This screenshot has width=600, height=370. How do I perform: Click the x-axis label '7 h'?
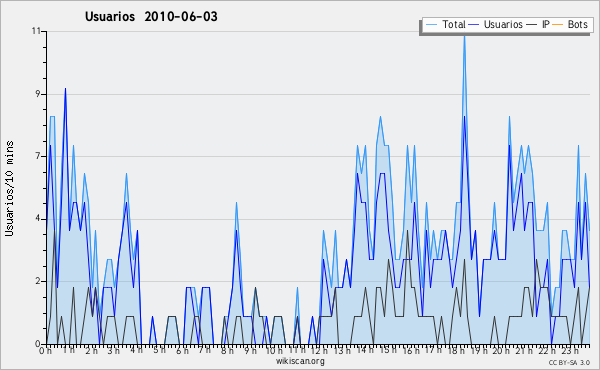(x=205, y=350)
